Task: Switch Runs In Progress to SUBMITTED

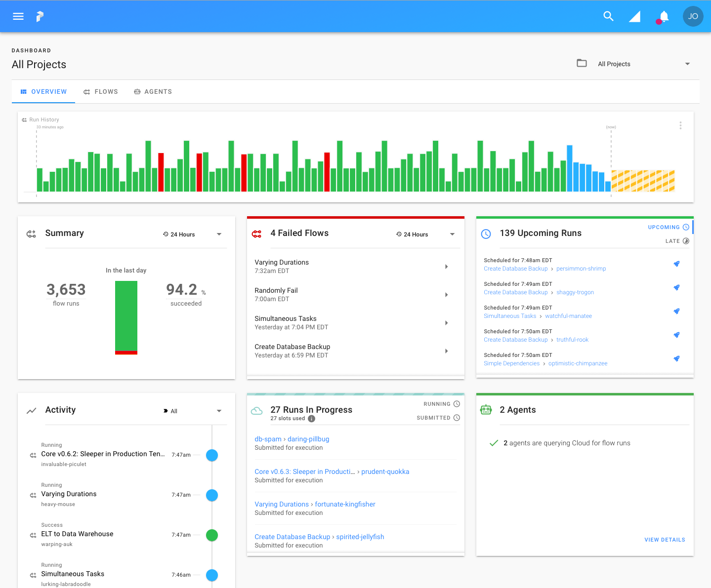Action: pyautogui.click(x=438, y=418)
